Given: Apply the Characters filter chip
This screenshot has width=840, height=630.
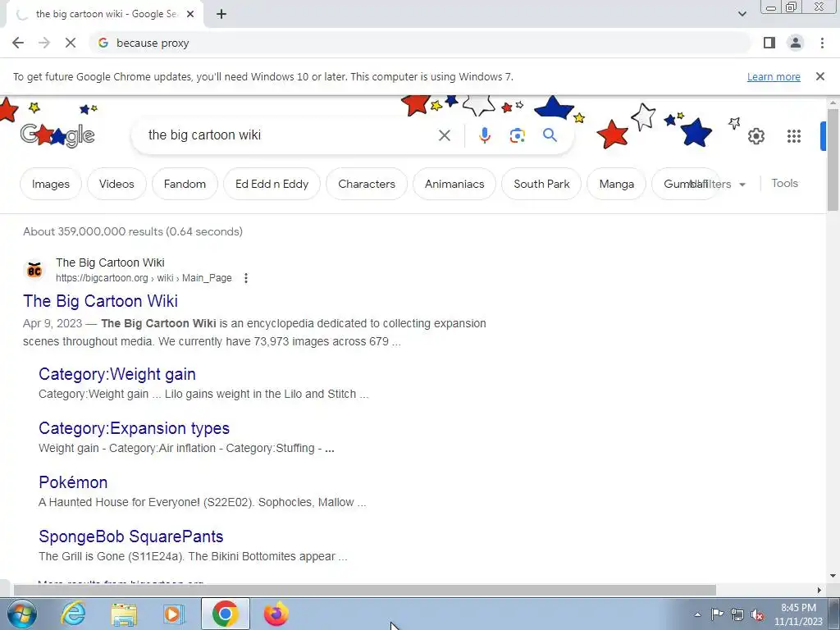Looking at the screenshot, I should pos(367,184).
